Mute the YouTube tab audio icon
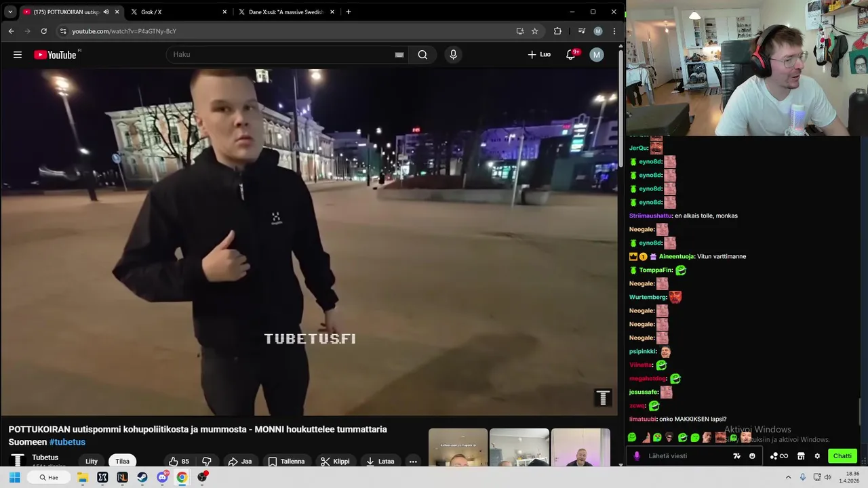This screenshot has width=868, height=488. point(106,12)
